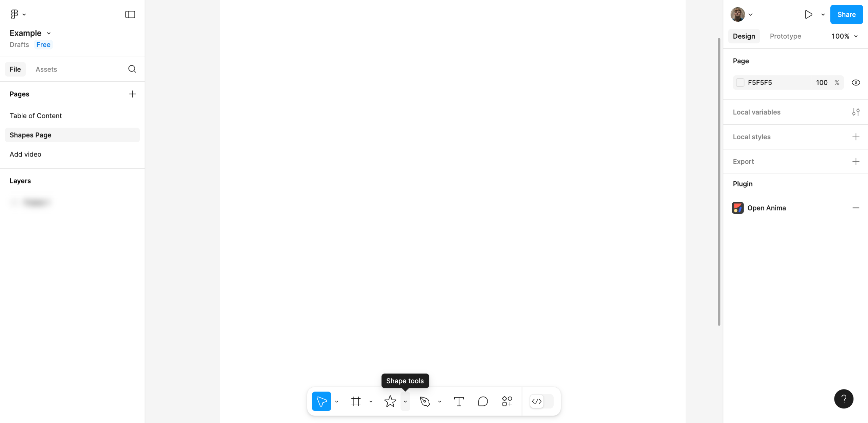Switch to the Prototype tab
868x423 pixels.
click(x=785, y=36)
